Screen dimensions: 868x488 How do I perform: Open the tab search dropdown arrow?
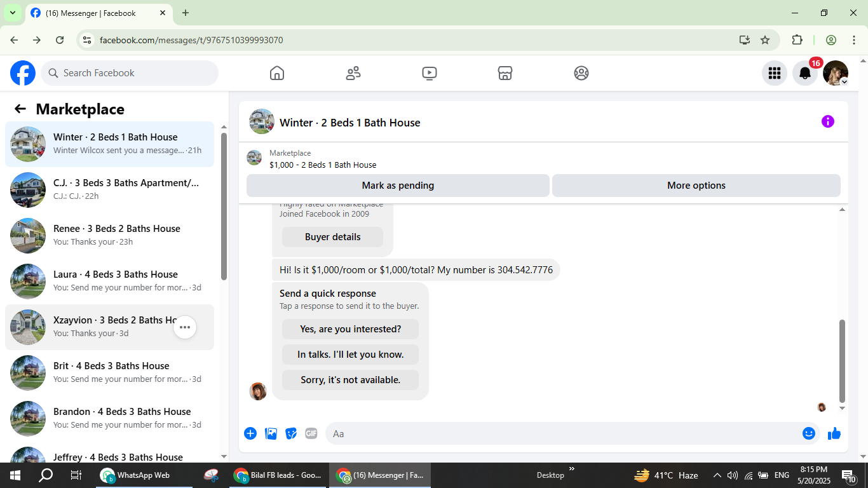[12, 13]
